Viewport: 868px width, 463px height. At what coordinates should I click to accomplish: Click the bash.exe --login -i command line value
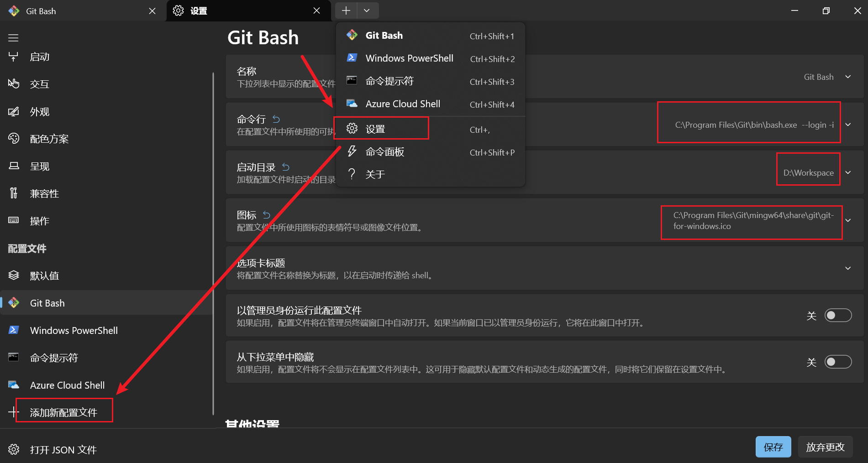pos(754,125)
